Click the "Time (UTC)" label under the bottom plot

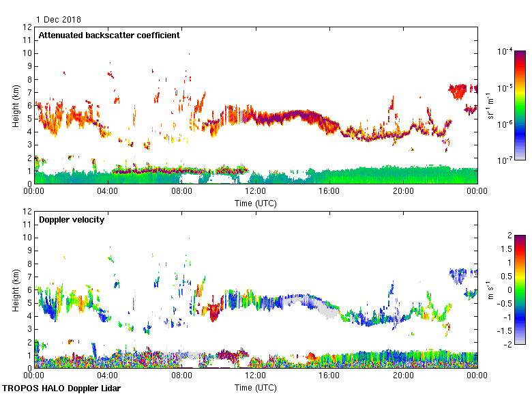tap(256, 387)
